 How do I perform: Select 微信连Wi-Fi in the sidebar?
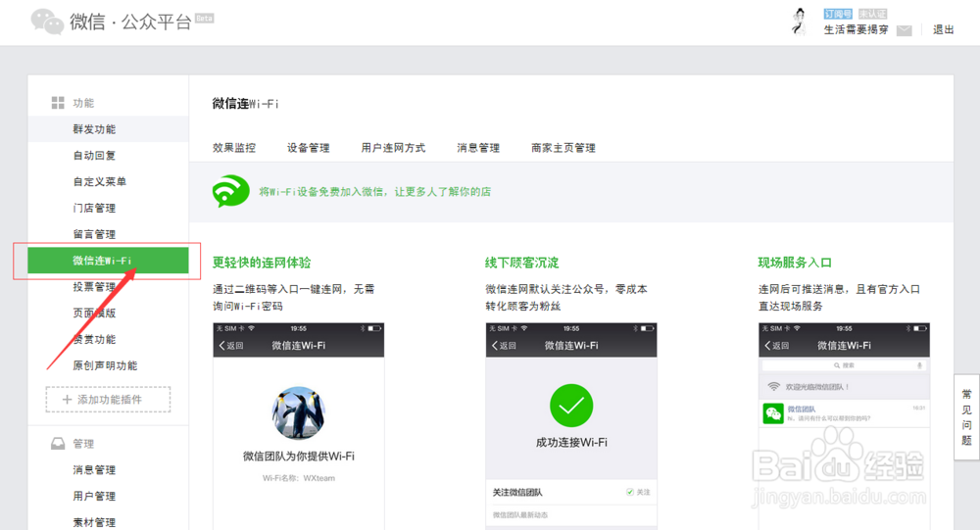click(x=108, y=260)
